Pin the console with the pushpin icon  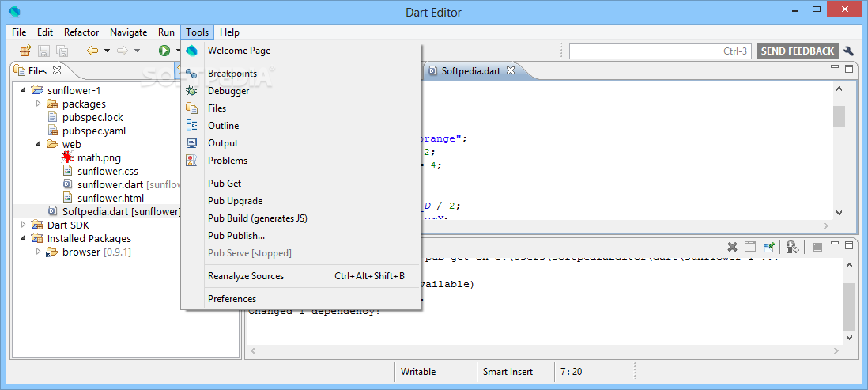pyautogui.click(x=768, y=247)
